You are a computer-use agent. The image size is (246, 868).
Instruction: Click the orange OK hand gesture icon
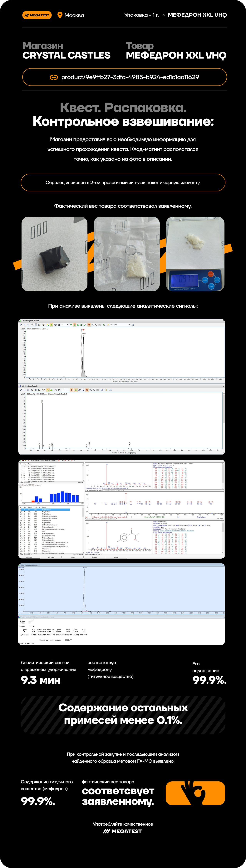195,793
